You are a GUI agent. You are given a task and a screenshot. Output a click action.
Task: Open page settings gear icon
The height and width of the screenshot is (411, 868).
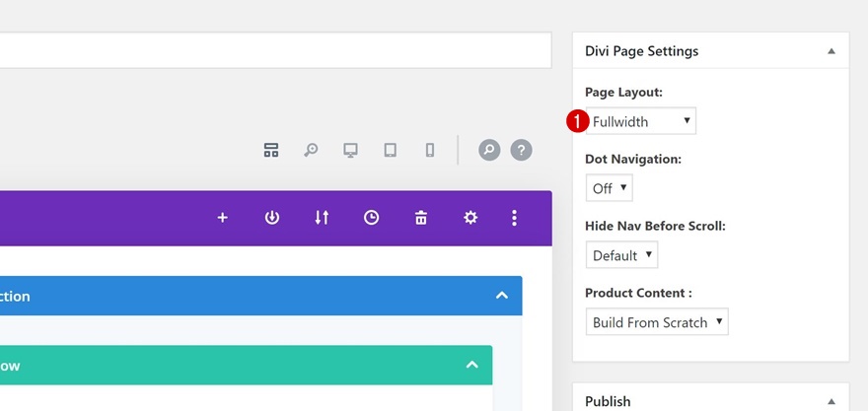point(470,218)
